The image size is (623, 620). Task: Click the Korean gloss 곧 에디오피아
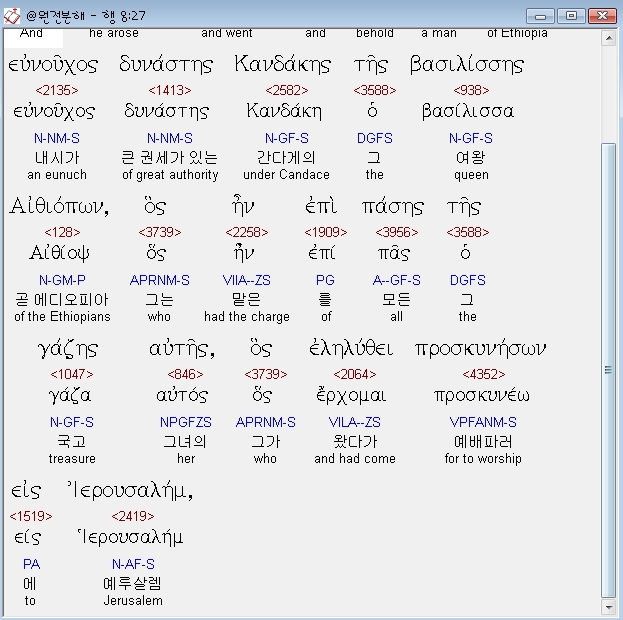(x=62, y=300)
